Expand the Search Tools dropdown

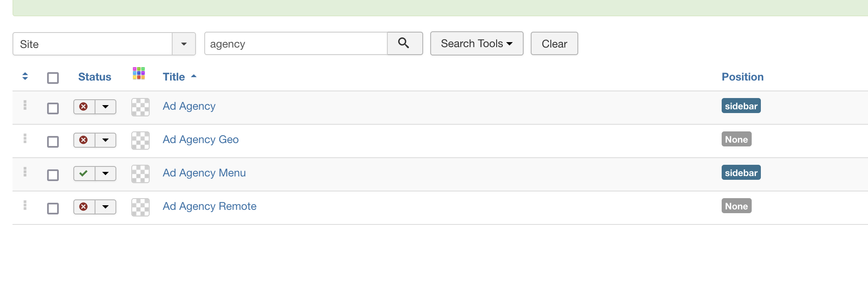point(477,44)
